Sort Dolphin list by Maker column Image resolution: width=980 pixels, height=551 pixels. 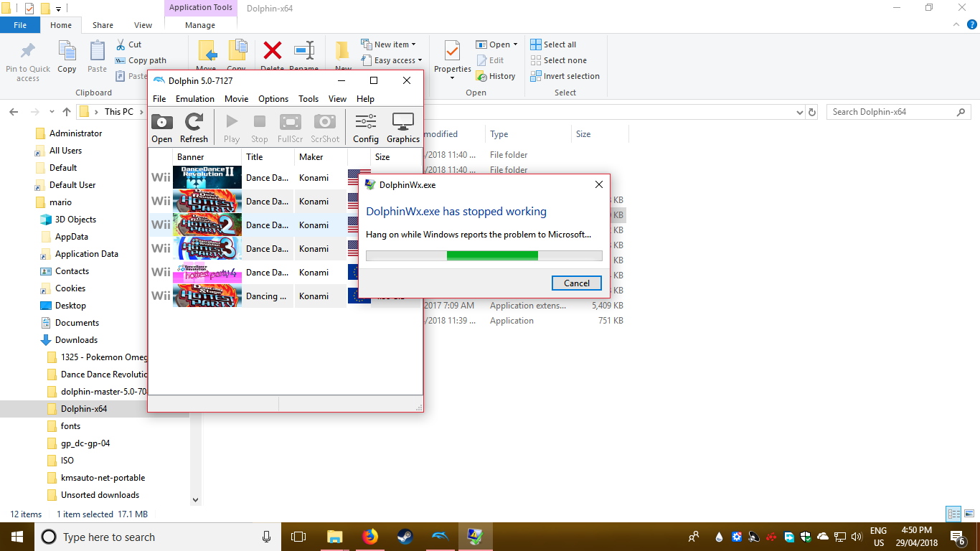[x=321, y=156]
